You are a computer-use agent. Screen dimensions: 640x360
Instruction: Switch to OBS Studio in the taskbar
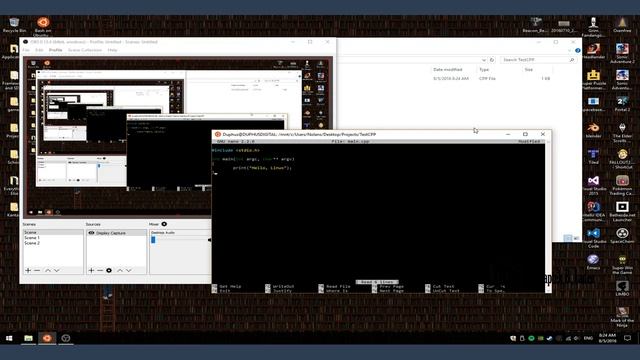pos(65,338)
